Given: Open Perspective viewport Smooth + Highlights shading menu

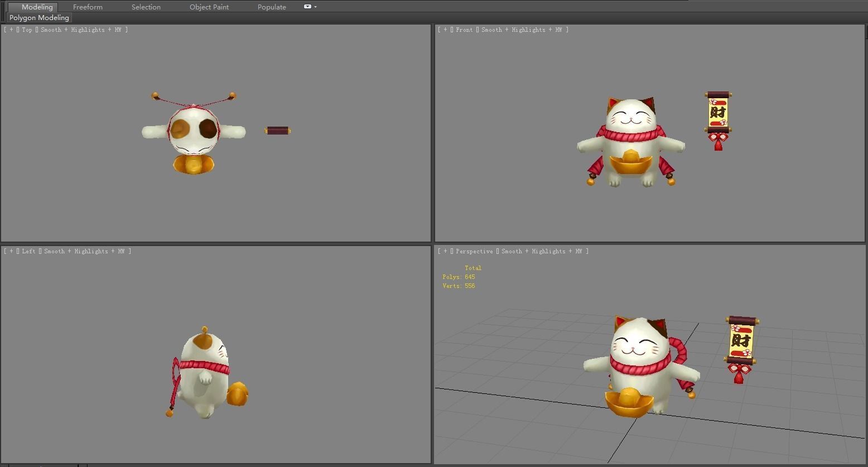Looking at the screenshot, I should click(x=542, y=251).
